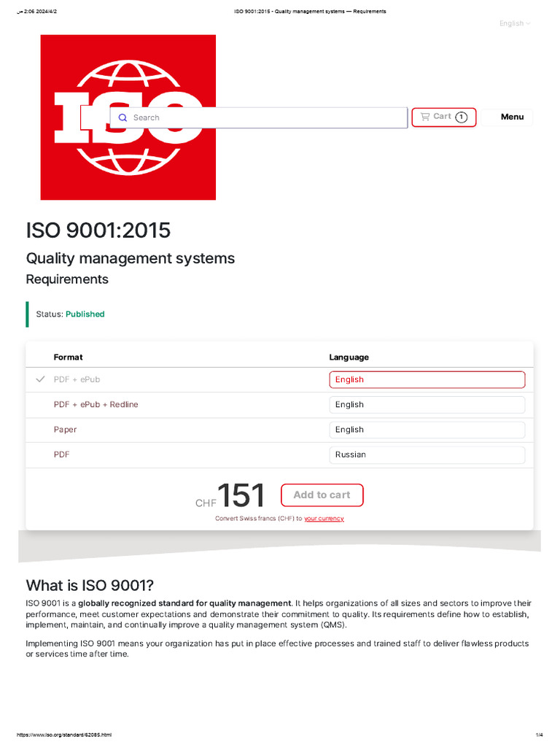Click the page URL in footer
Image resolution: width=560 pixels, height=747 pixels.
pos(64,735)
